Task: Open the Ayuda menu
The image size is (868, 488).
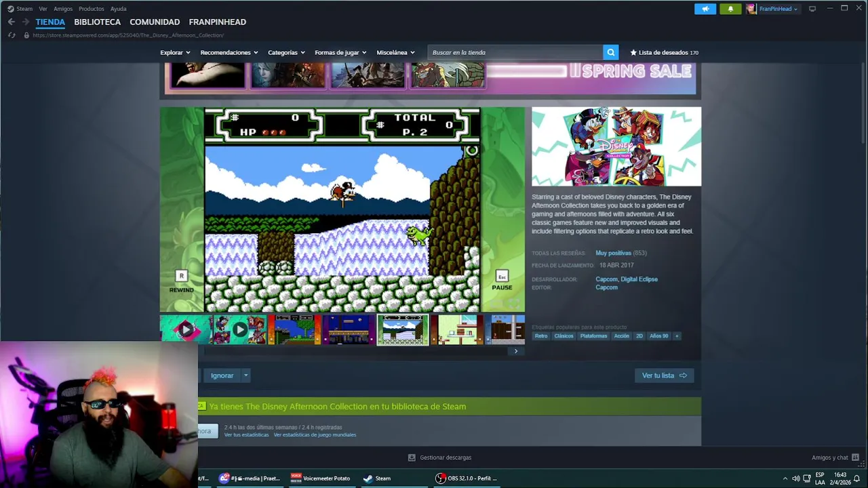Action: [x=119, y=9]
